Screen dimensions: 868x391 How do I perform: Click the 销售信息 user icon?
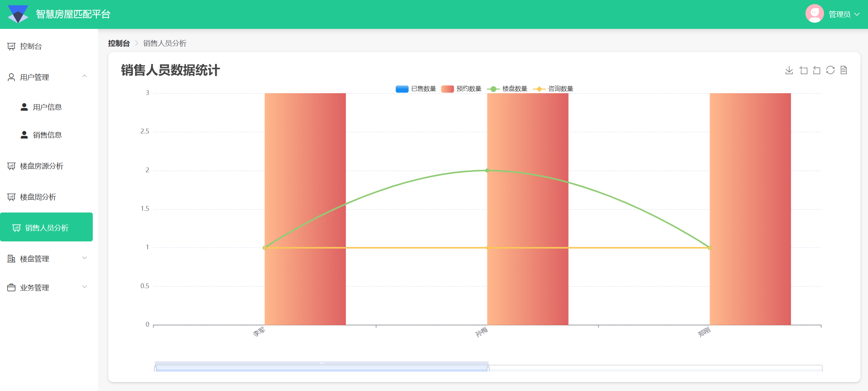(x=24, y=135)
